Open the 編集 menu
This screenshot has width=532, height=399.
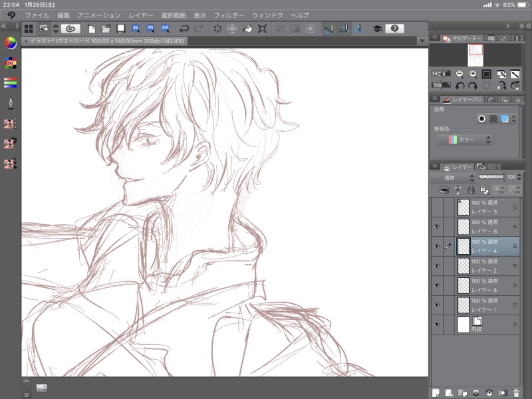coord(63,15)
